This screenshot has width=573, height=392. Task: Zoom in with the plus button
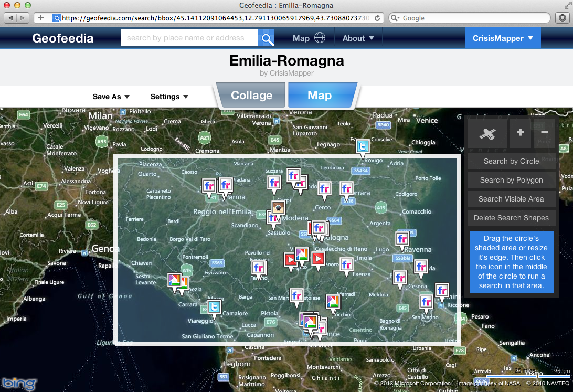point(520,133)
